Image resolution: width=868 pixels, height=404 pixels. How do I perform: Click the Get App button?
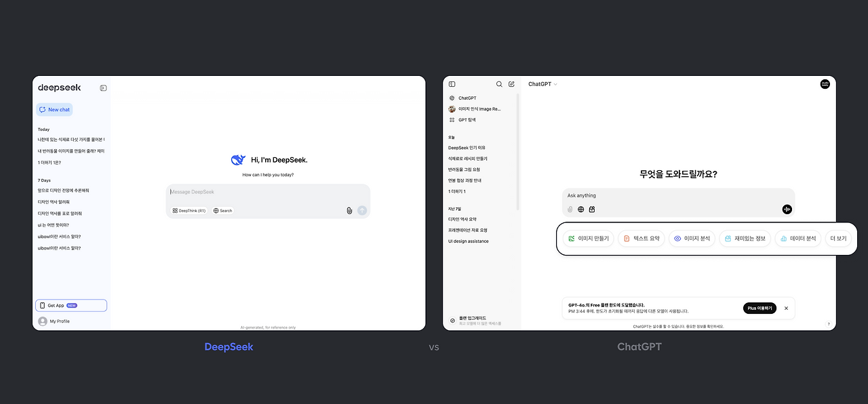coord(71,306)
